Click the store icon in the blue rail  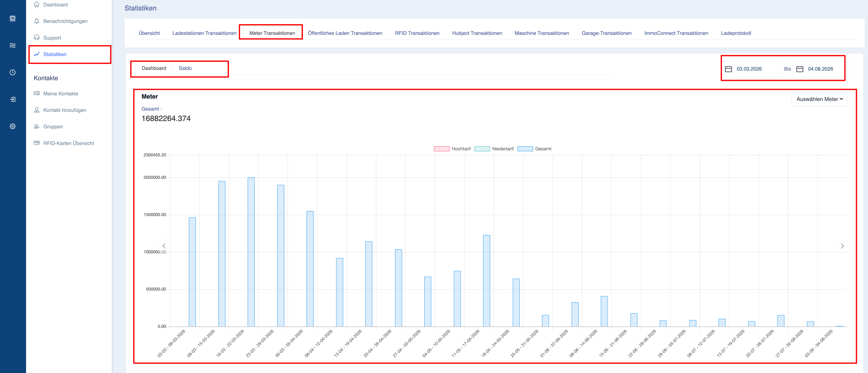12,19
